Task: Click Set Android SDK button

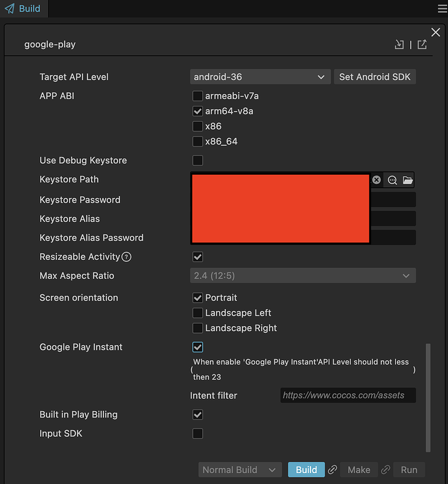Action: (x=375, y=77)
